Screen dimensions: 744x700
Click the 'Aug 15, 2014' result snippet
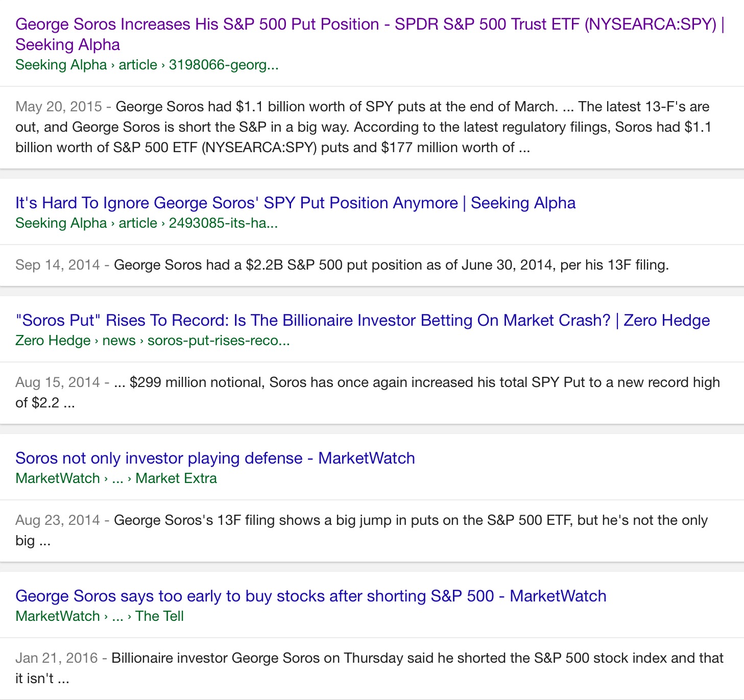point(368,393)
